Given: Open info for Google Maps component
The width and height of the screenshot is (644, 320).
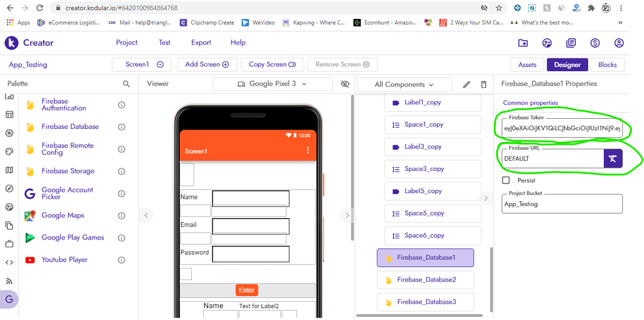Looking at the screenshot, I should click(x=121, y=216).
